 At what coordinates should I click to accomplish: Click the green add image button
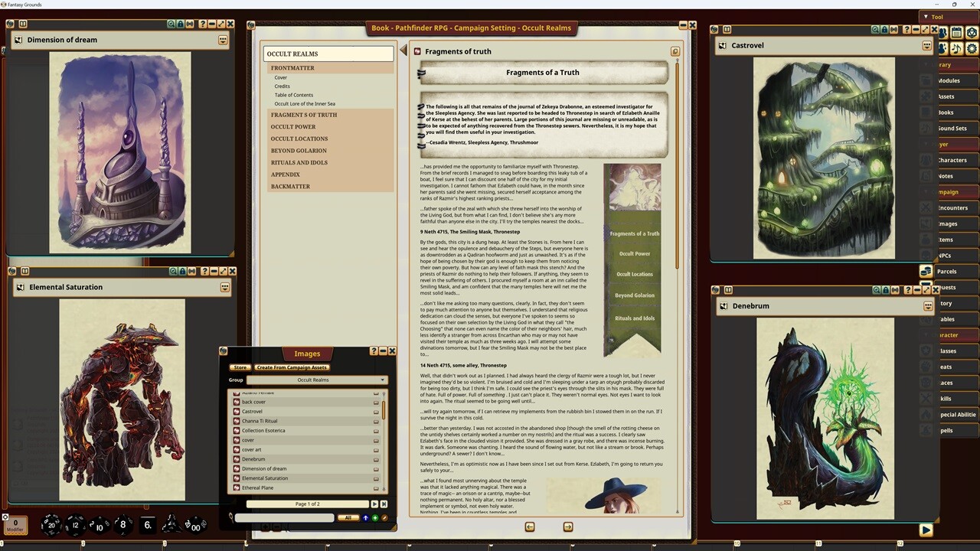(x=375, y=518)
